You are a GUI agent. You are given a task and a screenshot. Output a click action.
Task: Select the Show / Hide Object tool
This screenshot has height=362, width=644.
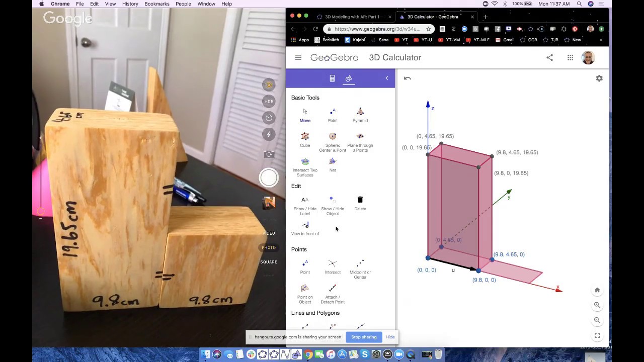click(333, 206)
